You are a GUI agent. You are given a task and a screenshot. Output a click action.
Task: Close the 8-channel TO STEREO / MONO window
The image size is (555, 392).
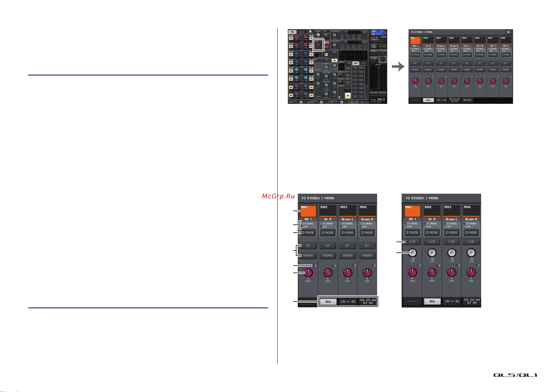(x=508, y=32)
